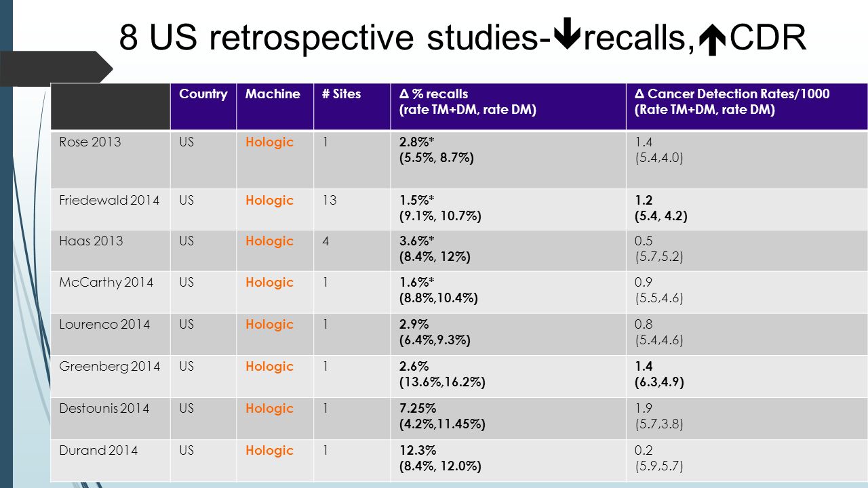Click the 'Δ Cancer Detection Rates/1000' header
This screenshot has width=868, height=488.
(x=747, y=106)
